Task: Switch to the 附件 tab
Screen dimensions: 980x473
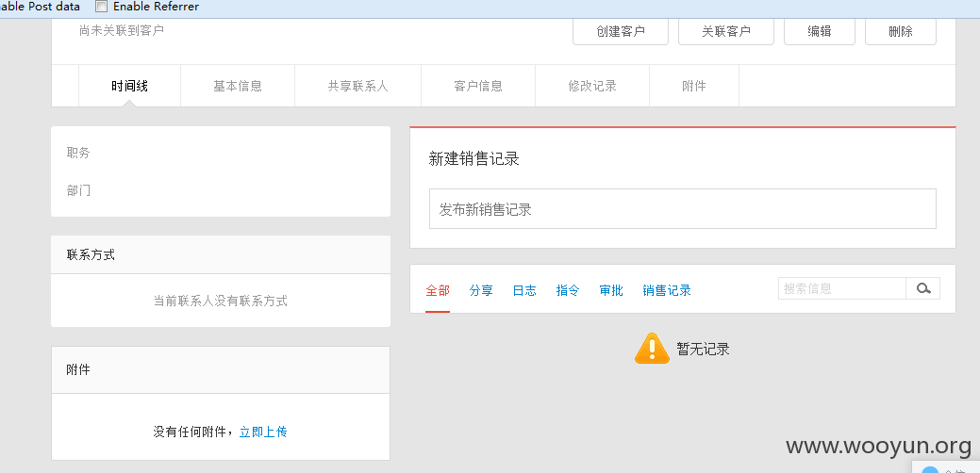Action: tap(694, 86)
